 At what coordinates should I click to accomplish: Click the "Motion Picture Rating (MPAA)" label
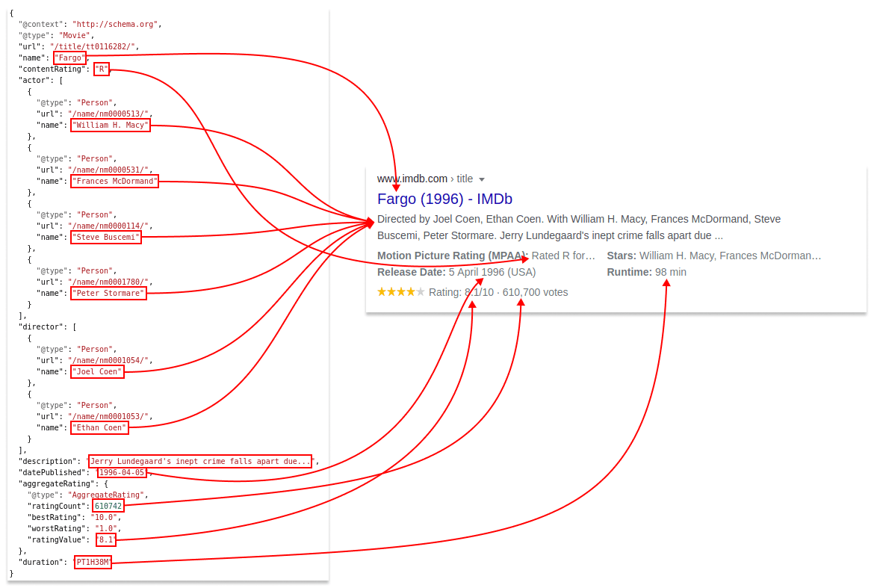click(452, 256)
